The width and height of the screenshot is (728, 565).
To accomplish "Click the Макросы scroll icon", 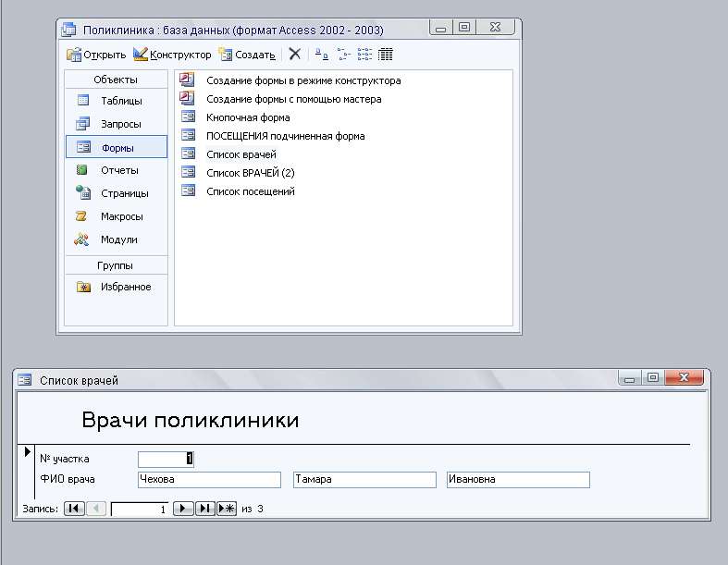I will point(81,215).
